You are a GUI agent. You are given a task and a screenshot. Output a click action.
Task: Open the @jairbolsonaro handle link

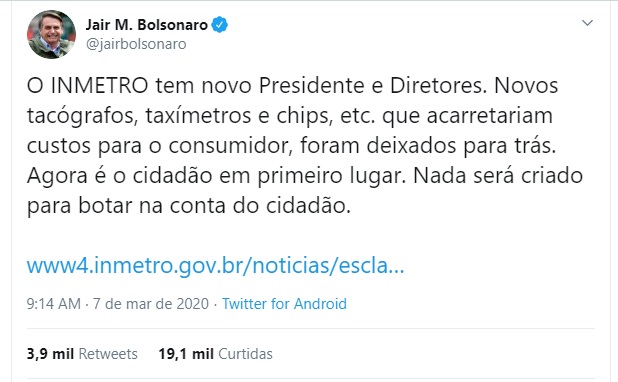coord(136,44)
